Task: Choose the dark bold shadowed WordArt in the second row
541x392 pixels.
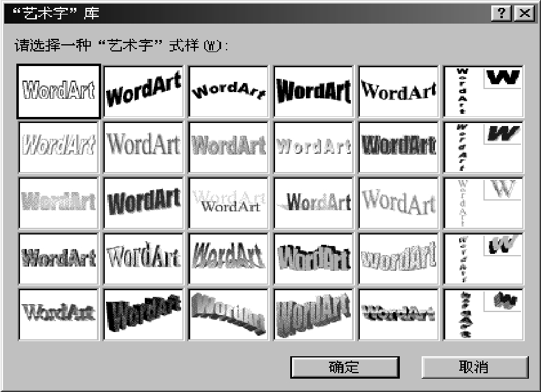Action: pos(399,147)
